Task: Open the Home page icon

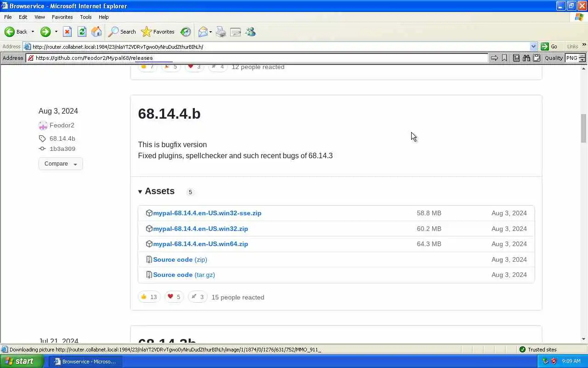Action: pos(96,32)
